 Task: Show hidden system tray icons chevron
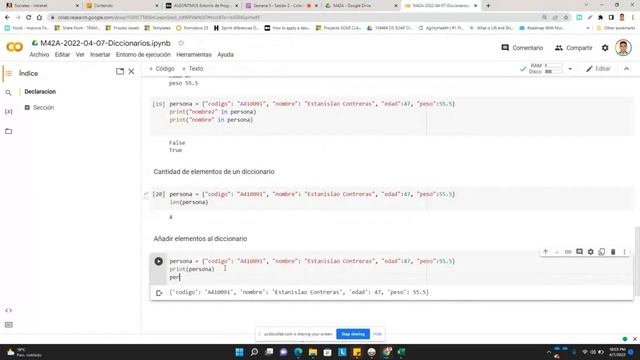549,352
